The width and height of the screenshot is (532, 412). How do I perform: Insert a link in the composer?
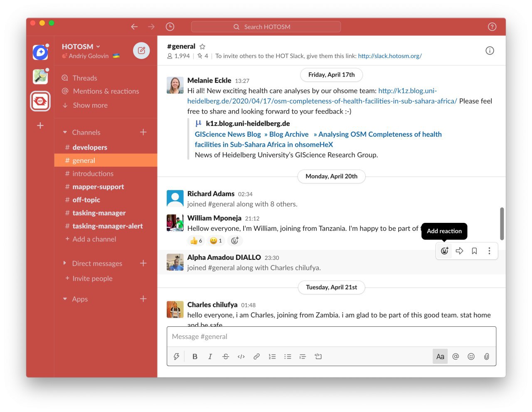256,356
